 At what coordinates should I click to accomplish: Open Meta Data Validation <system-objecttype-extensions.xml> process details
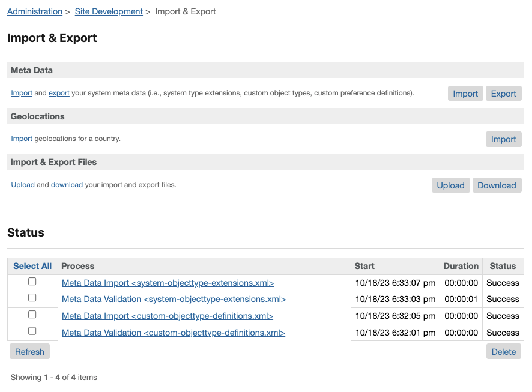tap(174, 299)
